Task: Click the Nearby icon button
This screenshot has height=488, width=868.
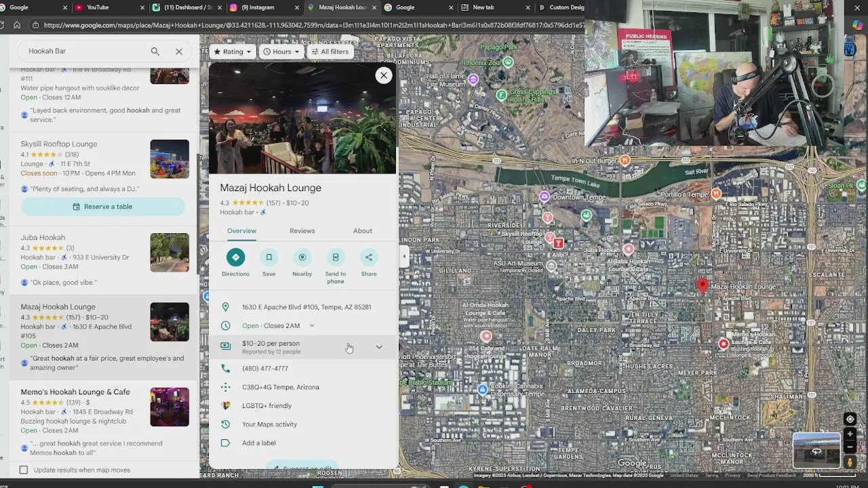Action: coord(302,257)
